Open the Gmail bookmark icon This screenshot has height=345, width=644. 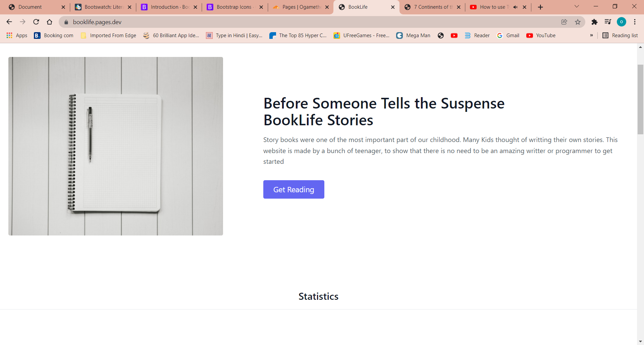coord(500,35)
